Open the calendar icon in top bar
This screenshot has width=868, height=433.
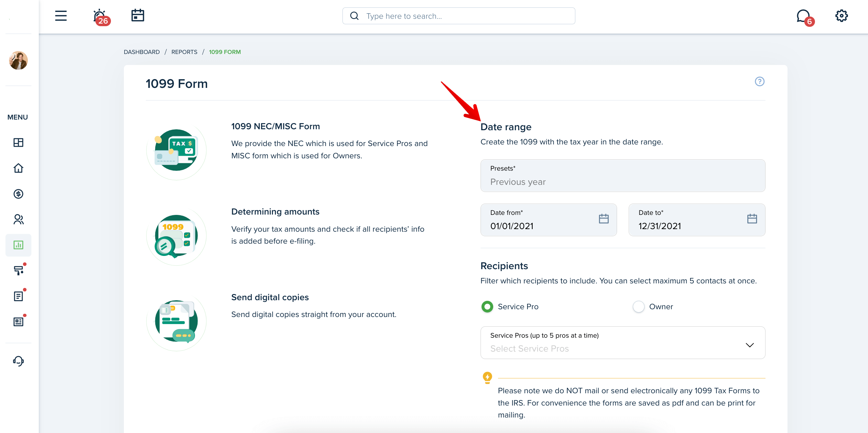pyautogui.click(x=137, y=16)
